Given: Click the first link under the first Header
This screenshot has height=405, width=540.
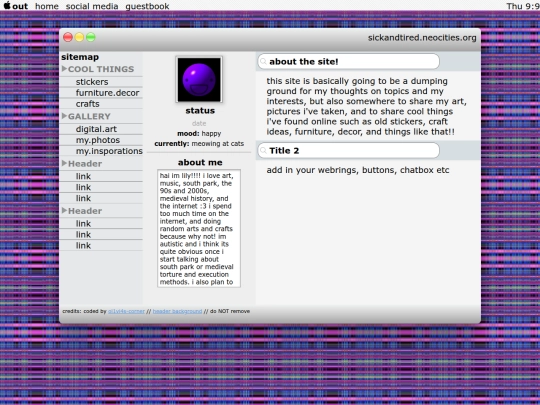Looking at the screenshot, I should tap(83, 176).
